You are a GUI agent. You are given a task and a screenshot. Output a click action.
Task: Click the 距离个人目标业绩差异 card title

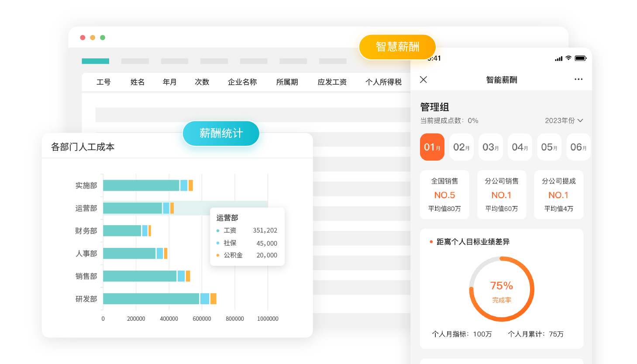click(473, 242)
